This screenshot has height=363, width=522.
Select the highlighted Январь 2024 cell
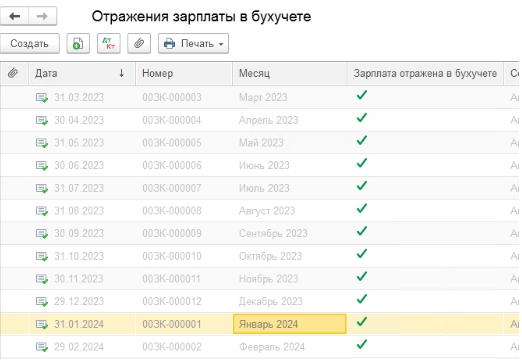click(x=289, y=324)
